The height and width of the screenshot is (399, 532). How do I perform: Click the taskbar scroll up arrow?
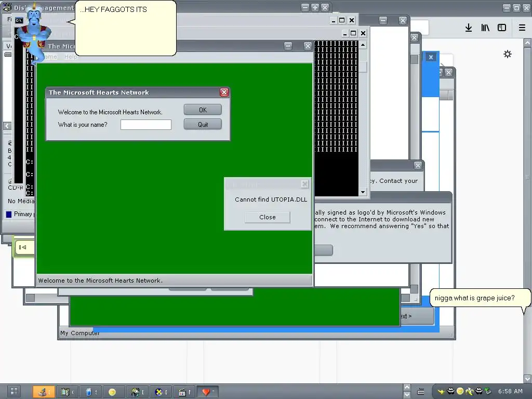(407, 388)
